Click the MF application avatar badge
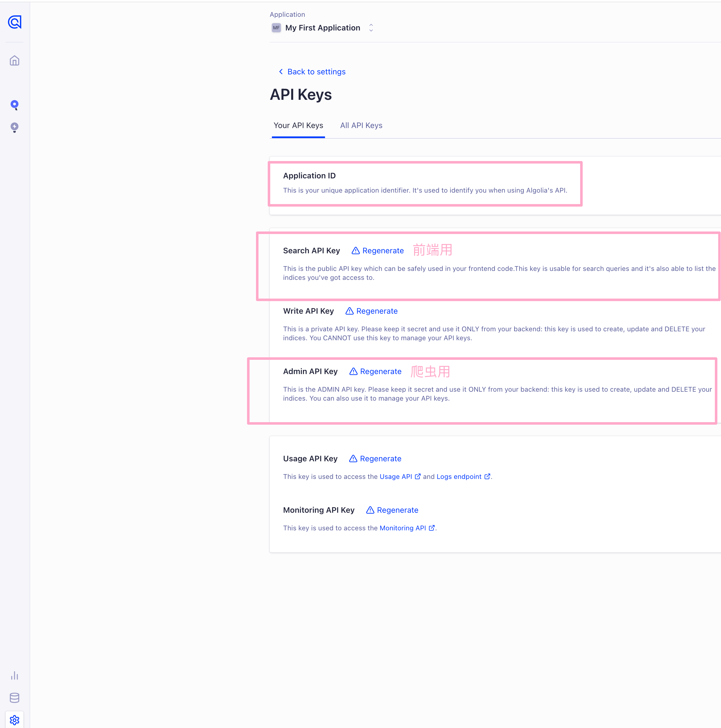 coord(276,28)
